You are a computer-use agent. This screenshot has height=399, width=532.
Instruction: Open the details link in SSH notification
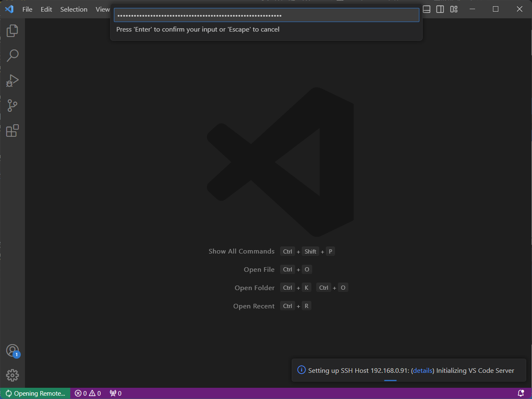pyautogui.click(x=423, y=370)
